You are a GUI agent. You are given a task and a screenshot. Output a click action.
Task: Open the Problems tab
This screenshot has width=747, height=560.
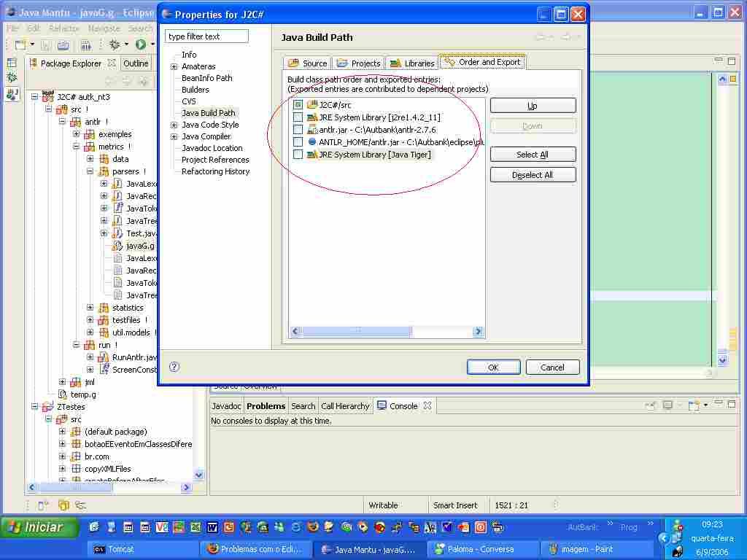click(x=266, y=406)
